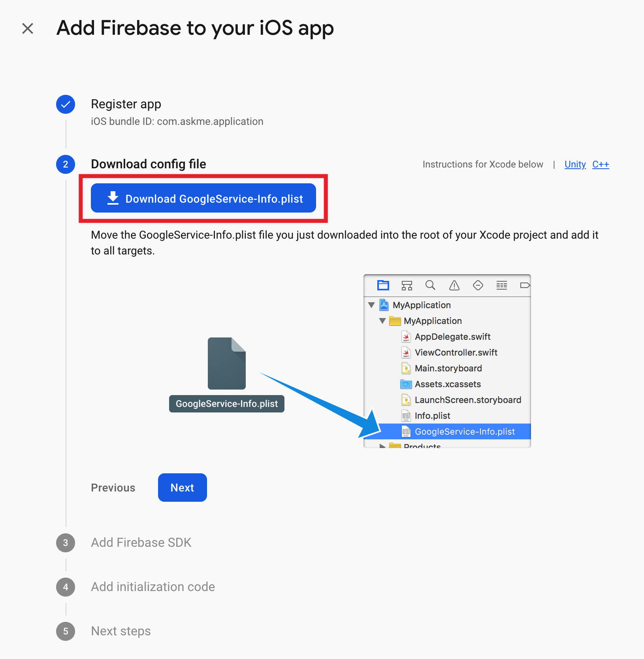
Task: Click step 3 circle next to Add Firebase SDK
Action: pyautogui.click(x=66, y=542)
